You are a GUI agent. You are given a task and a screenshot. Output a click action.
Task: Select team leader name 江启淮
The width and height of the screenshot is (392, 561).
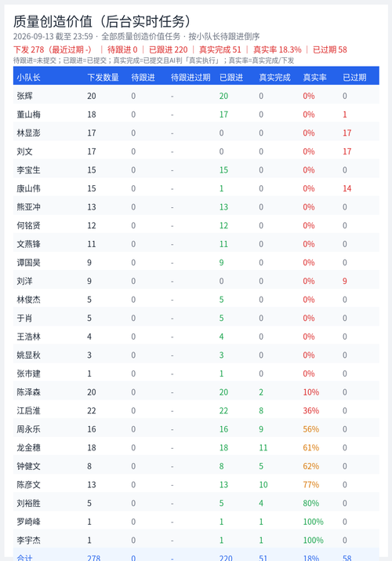tap(28, 410)
